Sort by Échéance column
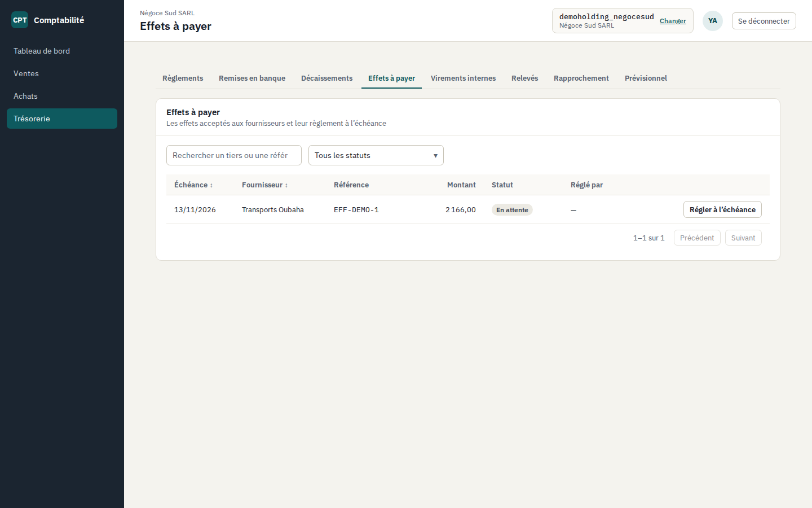Screen dimensions: 812x508 193,185
